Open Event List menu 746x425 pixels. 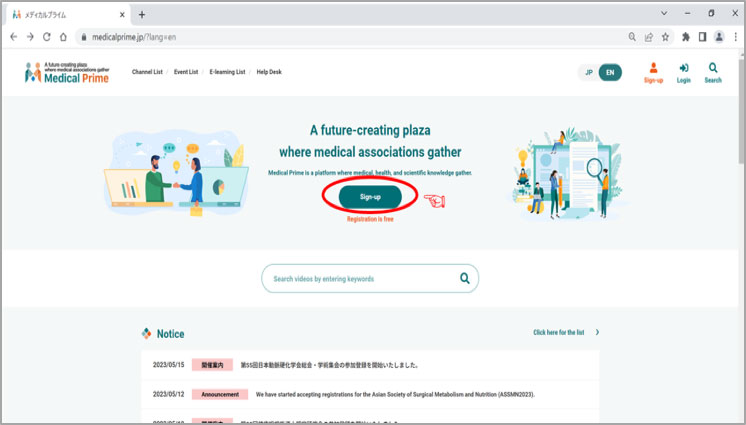[x=186, y=72]
